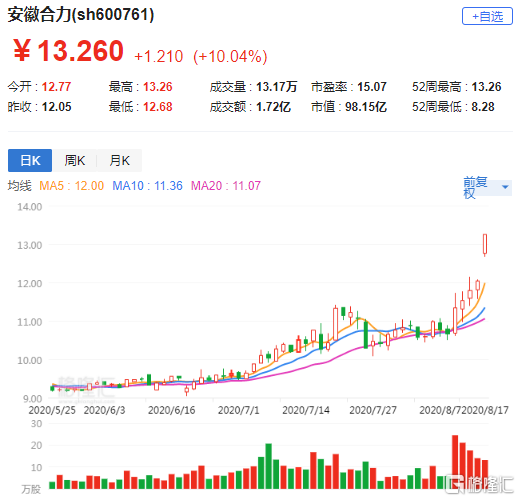
Task: Switch to the 周K weekly chart tab
Action: [x=75, y=160]
